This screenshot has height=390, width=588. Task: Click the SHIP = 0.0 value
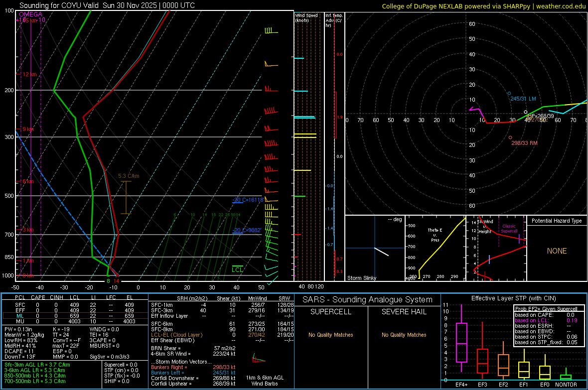click(117, 381)
